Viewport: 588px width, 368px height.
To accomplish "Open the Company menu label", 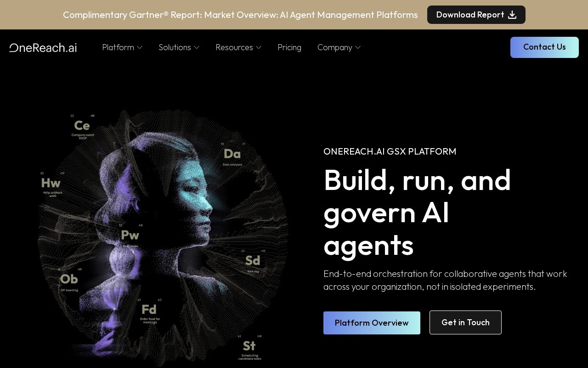I will [x=334, y=47].
